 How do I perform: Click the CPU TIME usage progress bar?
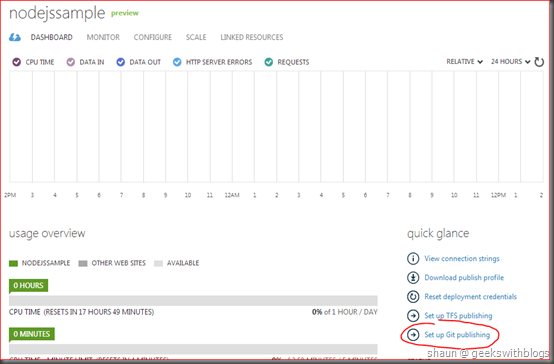(x=193, y=301)
